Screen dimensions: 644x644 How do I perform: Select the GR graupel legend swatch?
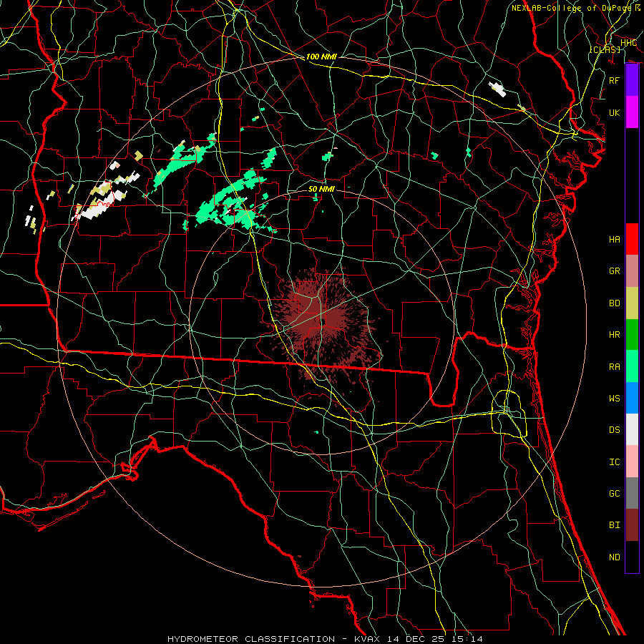(632, 271)
